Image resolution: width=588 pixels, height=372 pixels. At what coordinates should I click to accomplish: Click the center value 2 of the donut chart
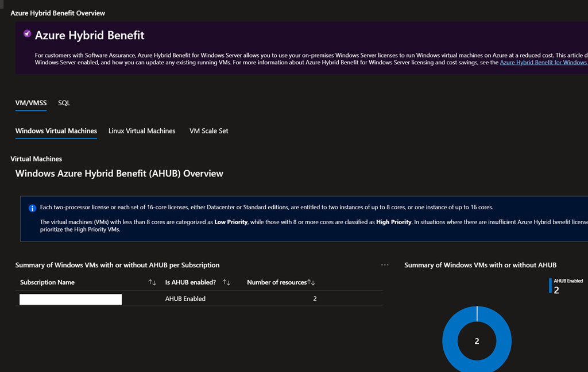point(477,341)
